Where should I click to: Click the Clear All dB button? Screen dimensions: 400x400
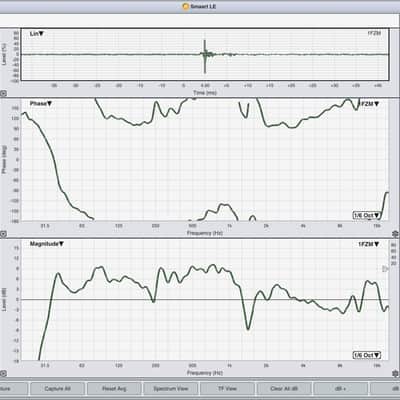click(x=284, y=389)
